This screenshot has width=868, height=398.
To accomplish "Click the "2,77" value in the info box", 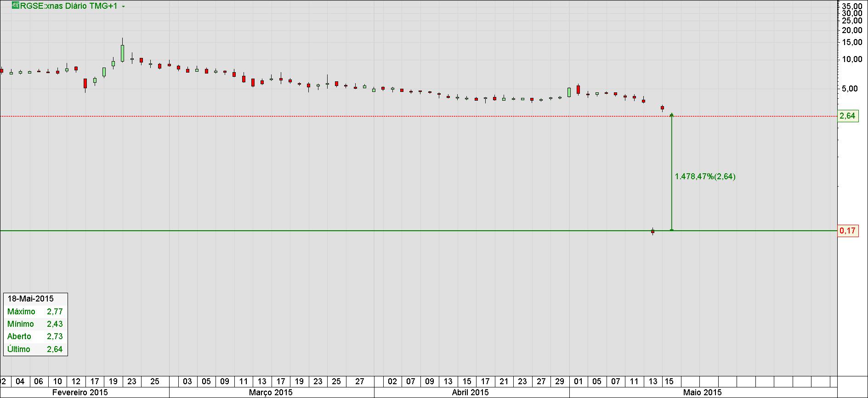I will (55, 312).
